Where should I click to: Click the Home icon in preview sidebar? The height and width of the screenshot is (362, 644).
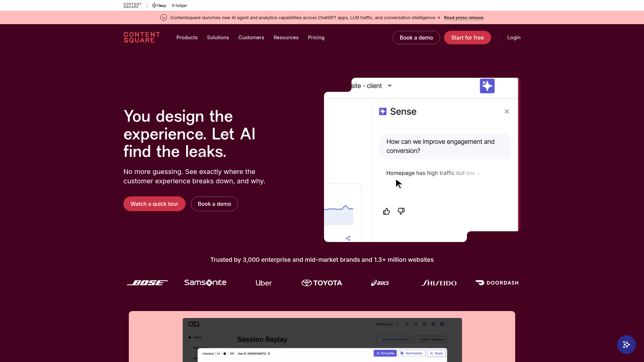(x=190, y=337)
